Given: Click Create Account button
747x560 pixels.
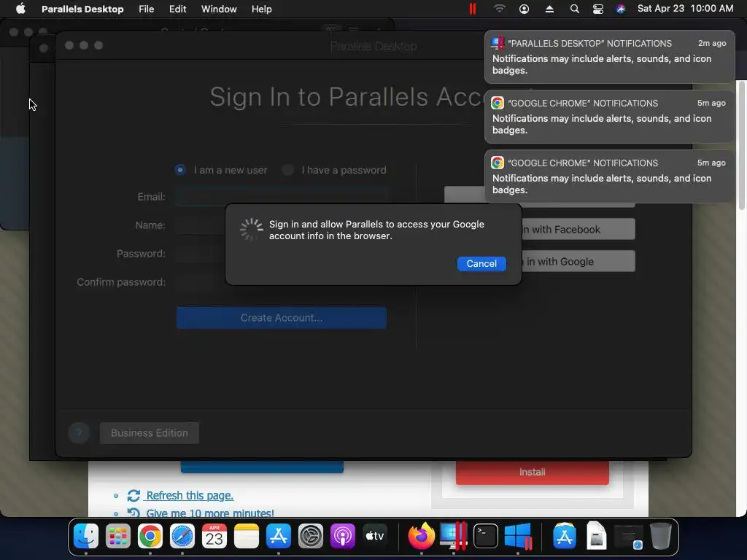Looking at the screenshot, I should tap(282, 318).
